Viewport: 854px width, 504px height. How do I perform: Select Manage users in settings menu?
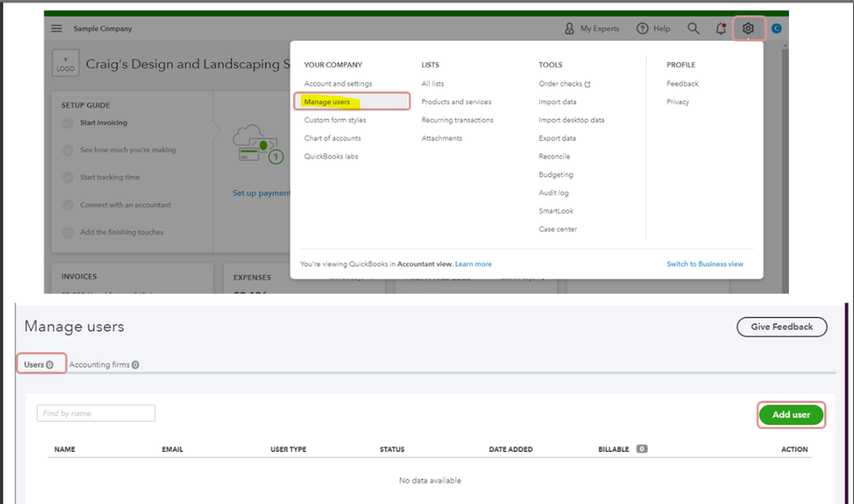(x=352, y=102)
